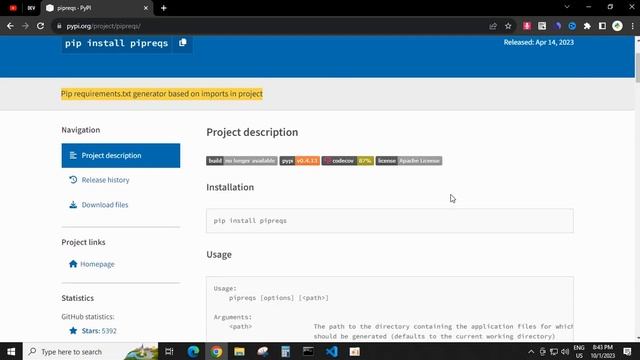Click the address bar URL field
640x360 pixels.
269,26
